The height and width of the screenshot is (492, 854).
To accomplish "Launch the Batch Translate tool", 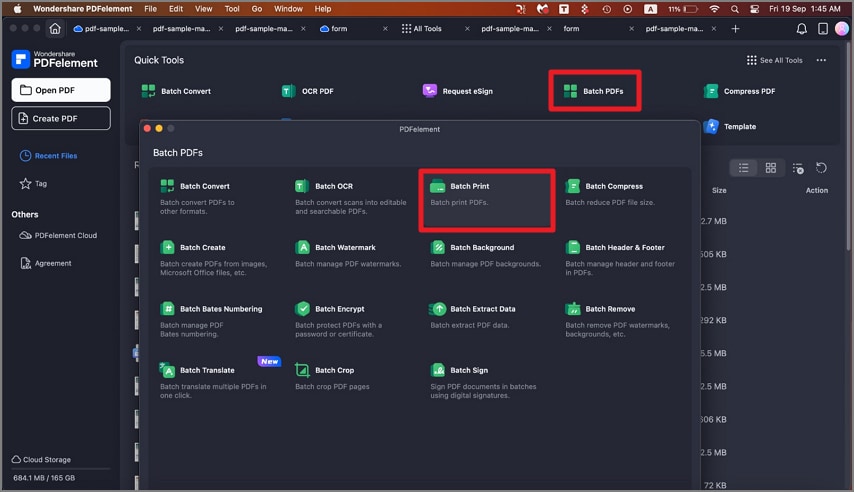I will [215, 381].
